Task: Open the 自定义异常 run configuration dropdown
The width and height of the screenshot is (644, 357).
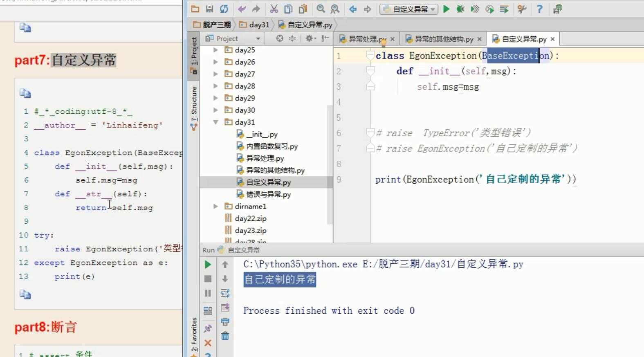Action: point(409,9)
